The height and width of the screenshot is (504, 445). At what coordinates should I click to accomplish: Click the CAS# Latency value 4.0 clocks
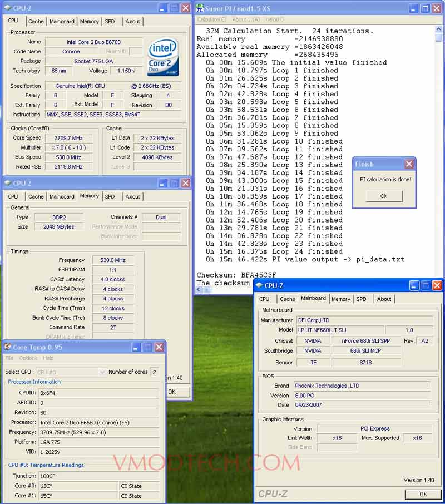[113, 280]
